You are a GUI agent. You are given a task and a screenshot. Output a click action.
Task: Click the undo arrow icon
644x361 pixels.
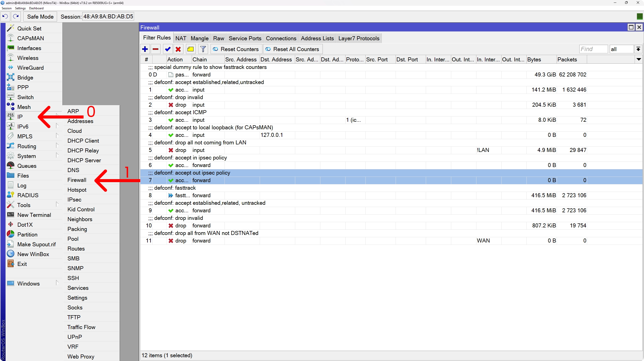5,17
